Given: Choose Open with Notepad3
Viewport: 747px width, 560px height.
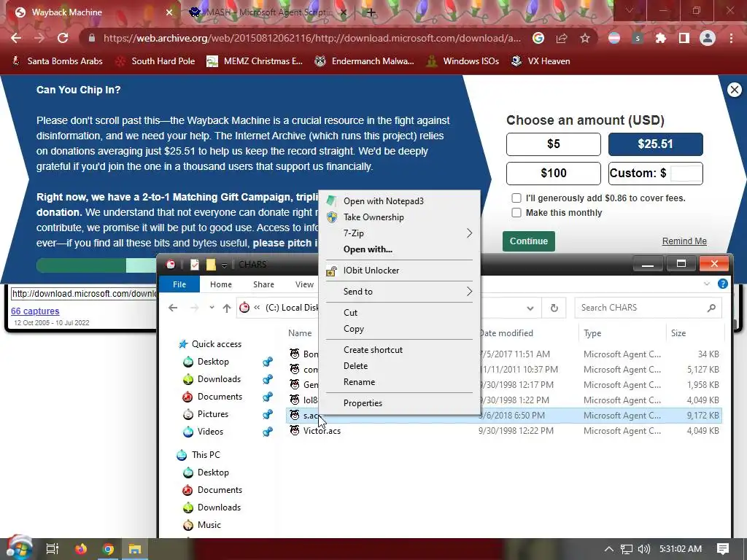Looking at the screenshot, I should tap(400, 201).
